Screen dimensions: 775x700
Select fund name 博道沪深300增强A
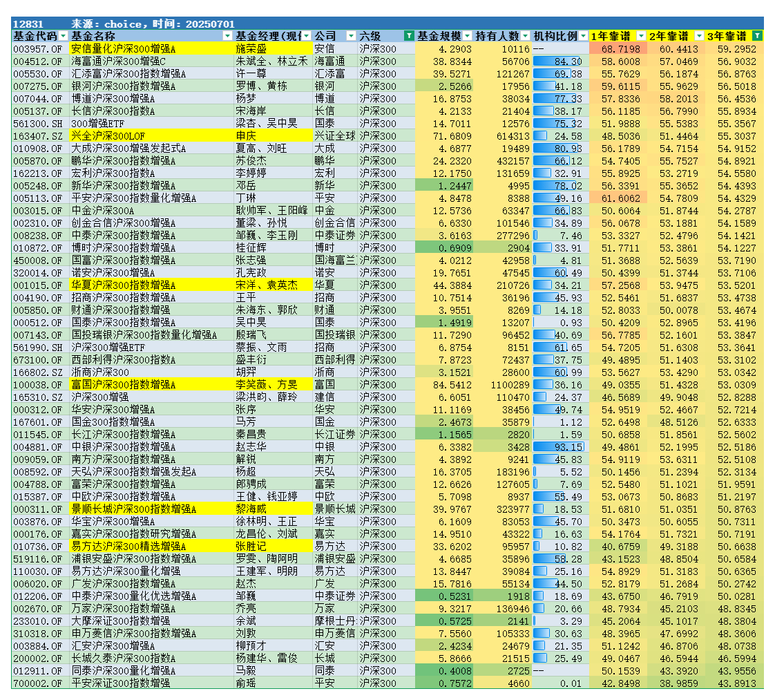click(x=151, y=98)
